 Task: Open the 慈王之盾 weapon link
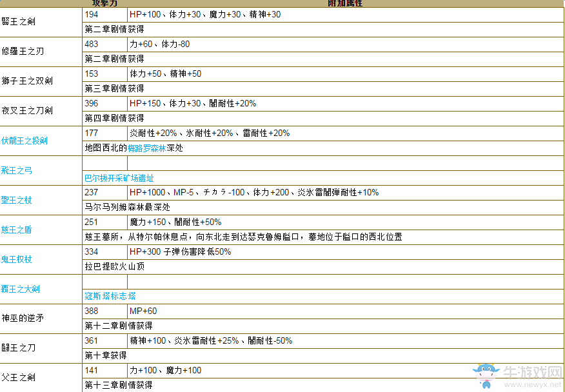(x=17, y=230)
